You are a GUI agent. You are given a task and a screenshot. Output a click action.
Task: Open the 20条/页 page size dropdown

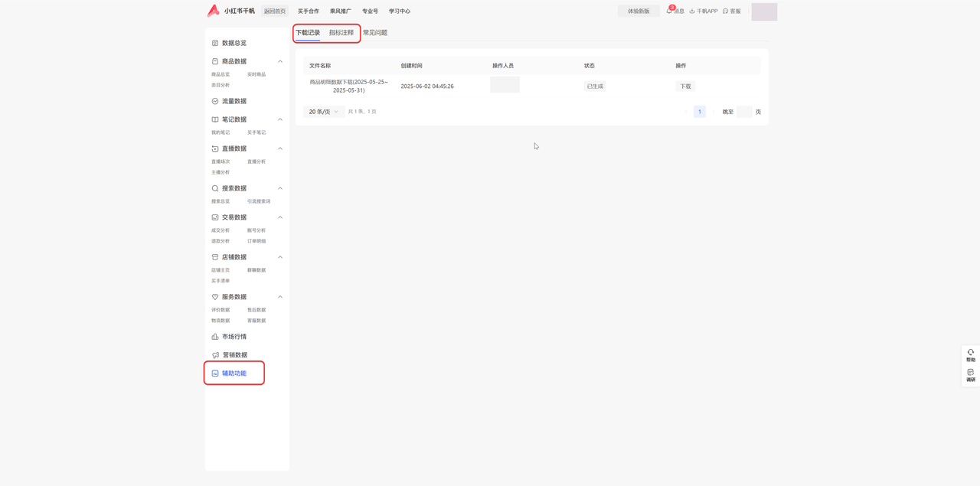(x=323, y=112)
